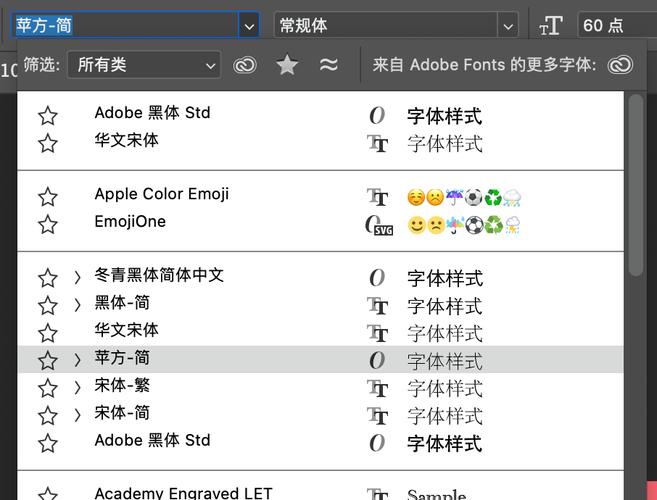Click 字体样式 preview on 宋体-繁 row
The image size is (657, 500).
click(445, 389)
